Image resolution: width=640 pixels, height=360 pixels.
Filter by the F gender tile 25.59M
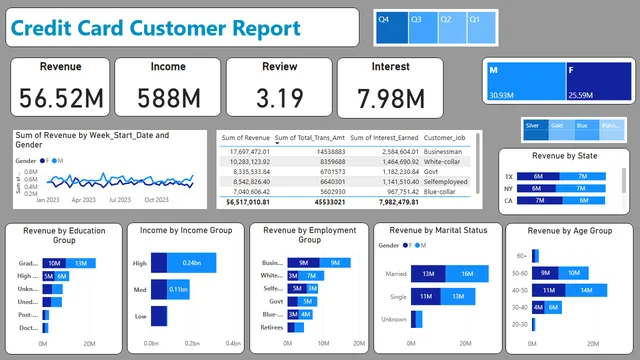(599, 81)
